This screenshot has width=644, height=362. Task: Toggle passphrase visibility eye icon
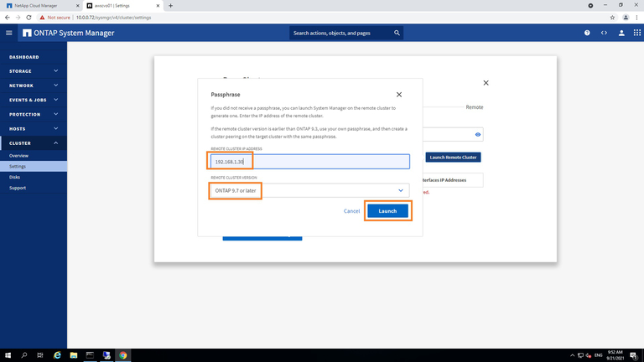pos(478,134)
